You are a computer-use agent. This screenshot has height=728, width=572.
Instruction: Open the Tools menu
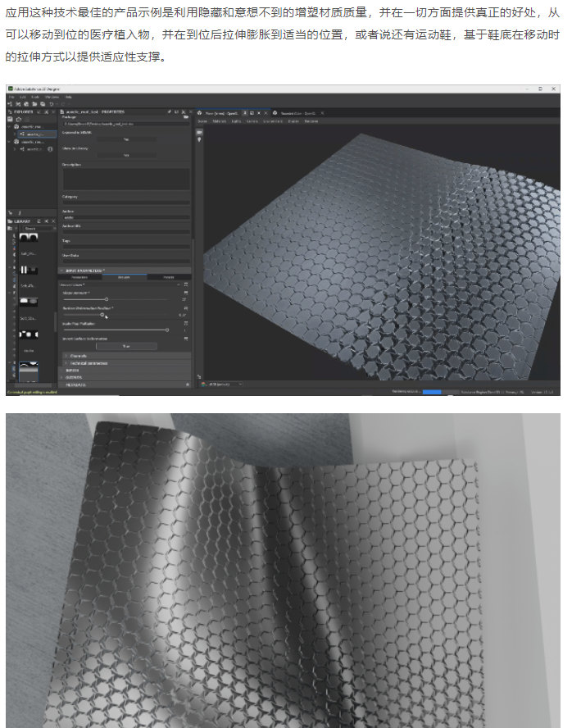tap(34, 97)
